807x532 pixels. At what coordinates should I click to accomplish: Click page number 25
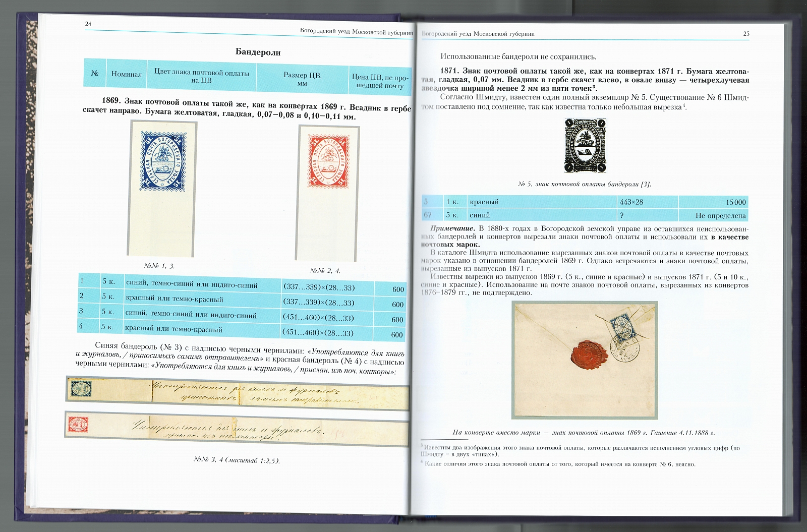746,34
